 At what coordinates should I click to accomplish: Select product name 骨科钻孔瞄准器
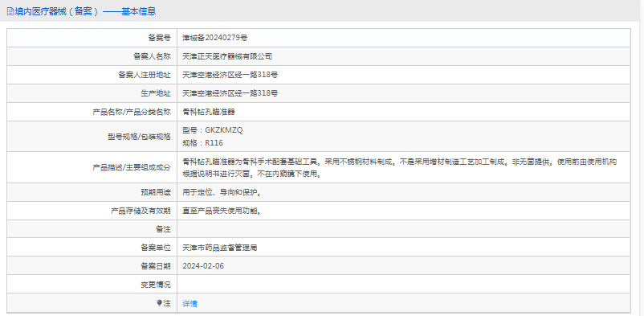tap(209, 112)
